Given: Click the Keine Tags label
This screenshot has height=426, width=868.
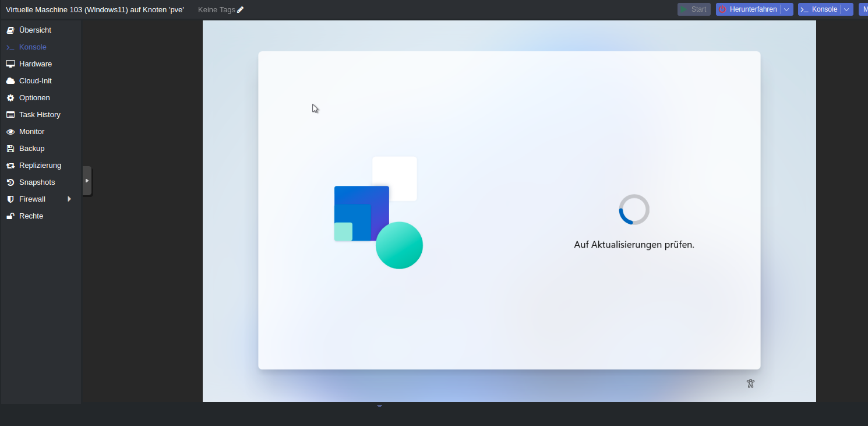Looking at the screenshot, I should pyautogui.click(x=216, y=9).
